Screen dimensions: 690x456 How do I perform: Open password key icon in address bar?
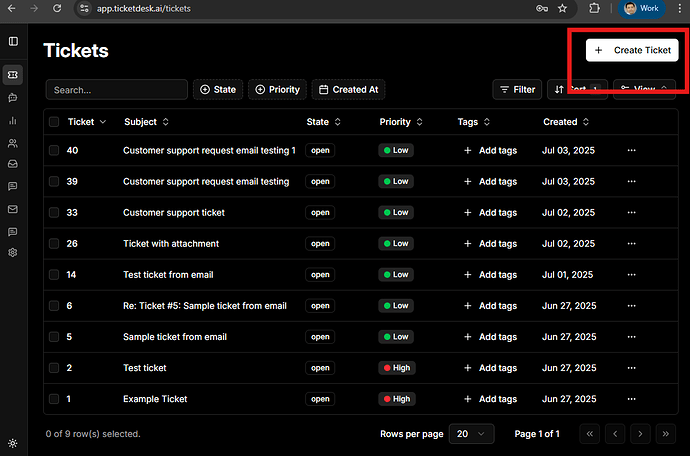tap(542, 8)
